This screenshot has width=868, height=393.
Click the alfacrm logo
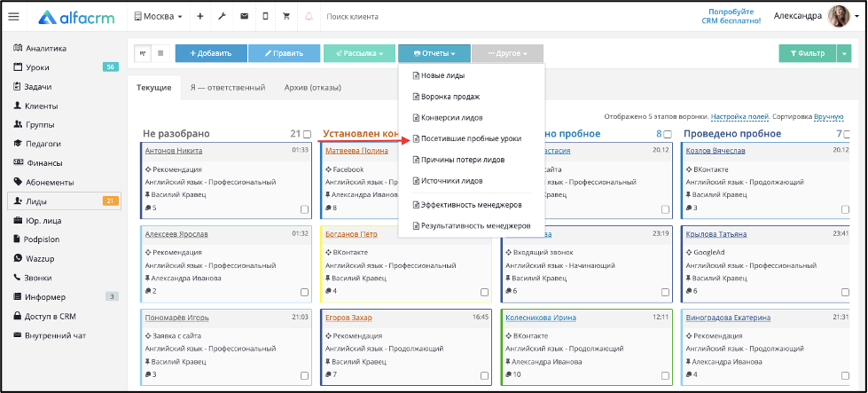76,17
